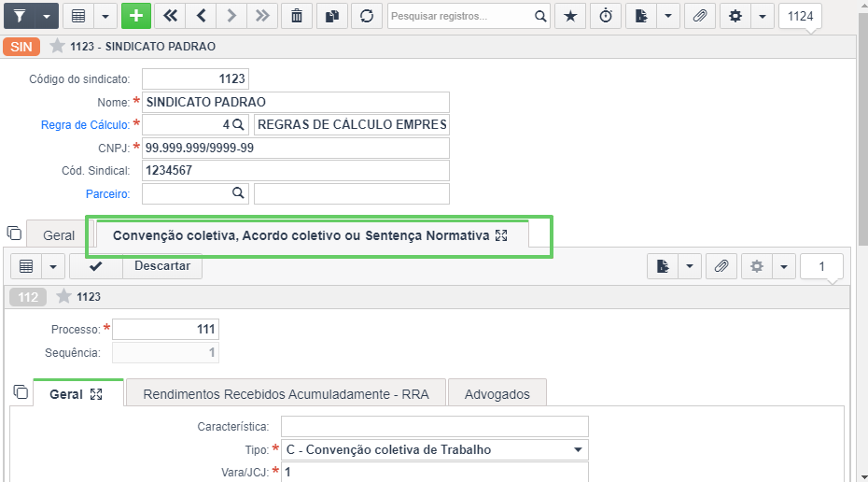Open the Advogados tab
868x482 pixels.
coord(497,394)
